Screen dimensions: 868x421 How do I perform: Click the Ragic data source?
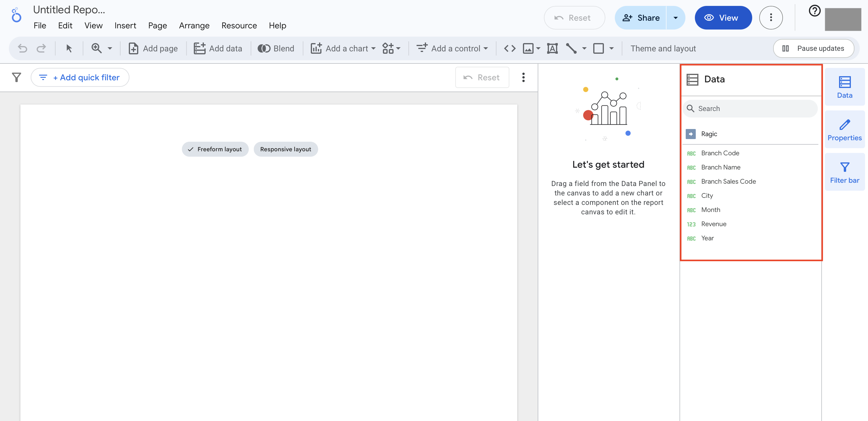pos(750,134)
